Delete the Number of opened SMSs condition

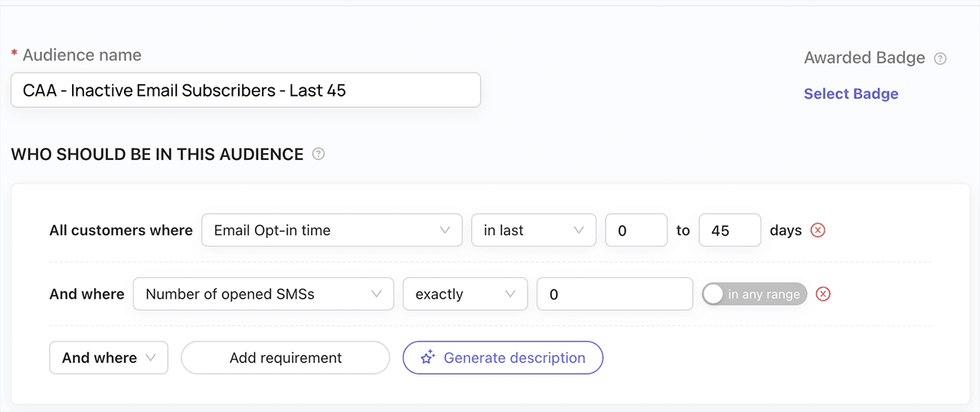pyautogui.click(x=823, y=294)
